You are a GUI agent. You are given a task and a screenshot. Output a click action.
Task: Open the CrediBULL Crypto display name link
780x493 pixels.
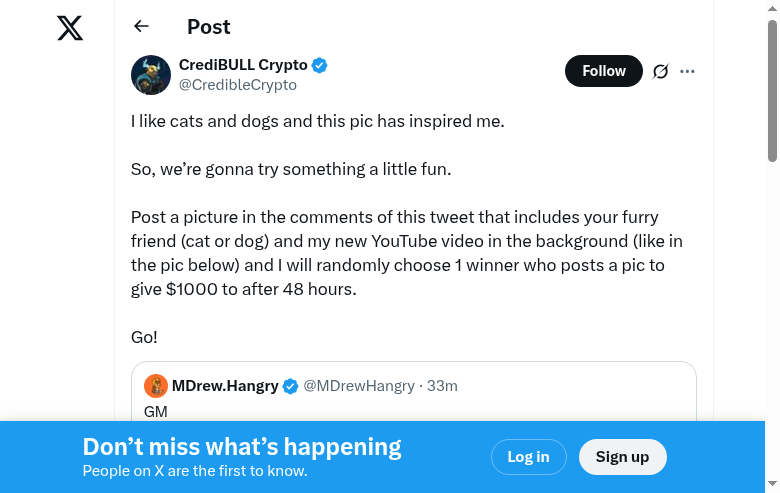pos(243,65)
